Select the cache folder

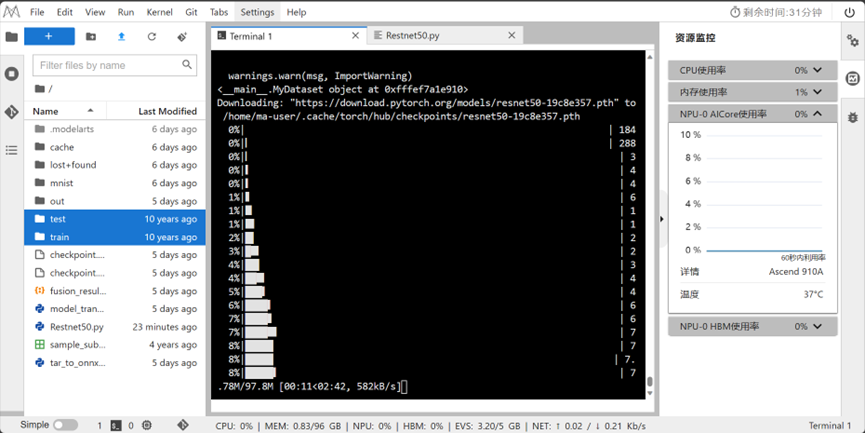tap(115, 147)
